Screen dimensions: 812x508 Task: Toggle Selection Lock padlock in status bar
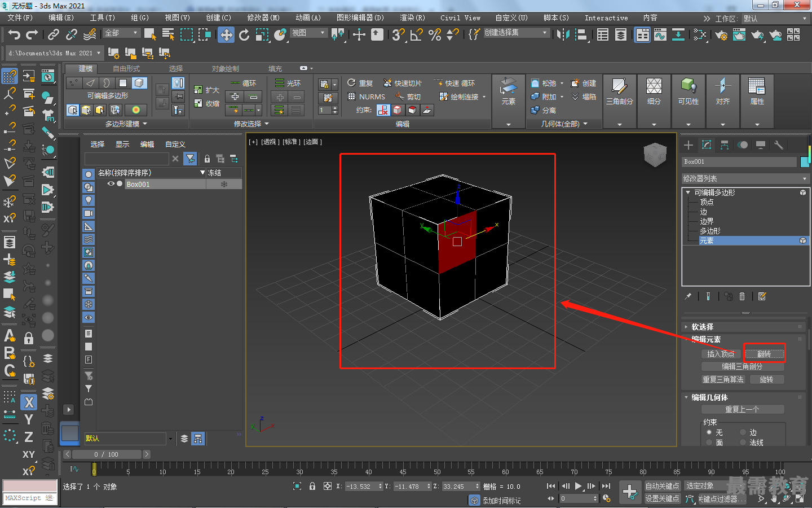pyautogui.click(x=312, y=486)
